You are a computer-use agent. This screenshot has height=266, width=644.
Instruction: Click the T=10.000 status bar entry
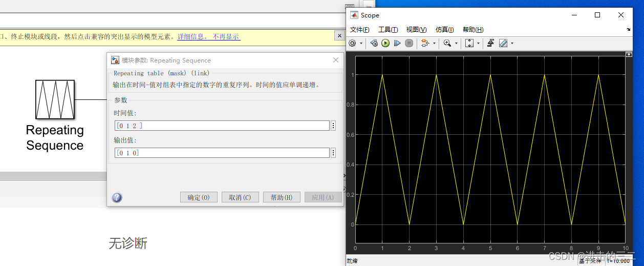(618, 261)
